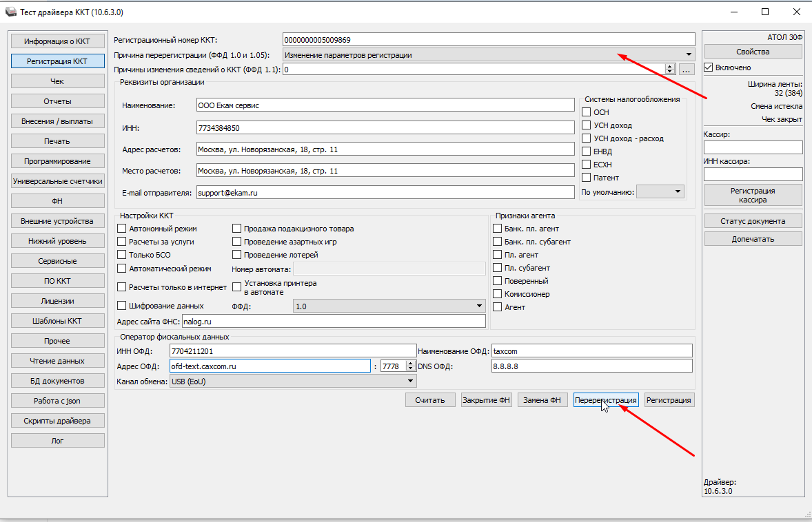Open the 'ФН' section

pos(57,200)
